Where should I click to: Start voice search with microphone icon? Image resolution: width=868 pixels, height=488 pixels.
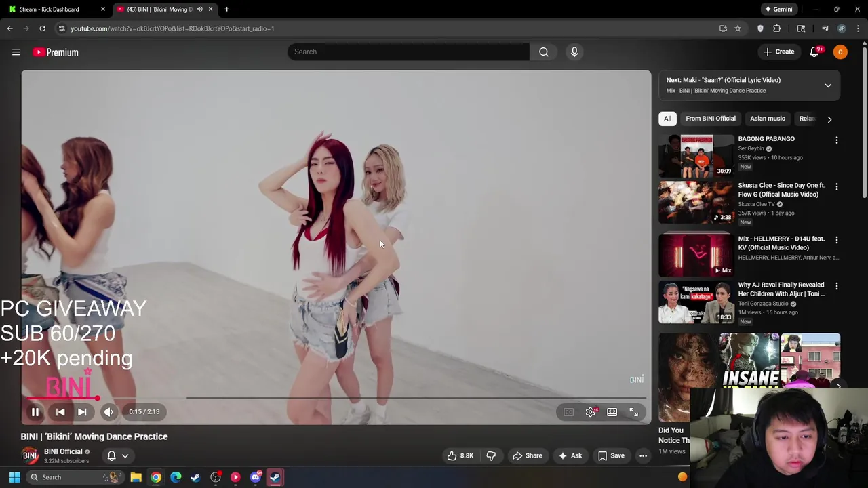point(574,52)
